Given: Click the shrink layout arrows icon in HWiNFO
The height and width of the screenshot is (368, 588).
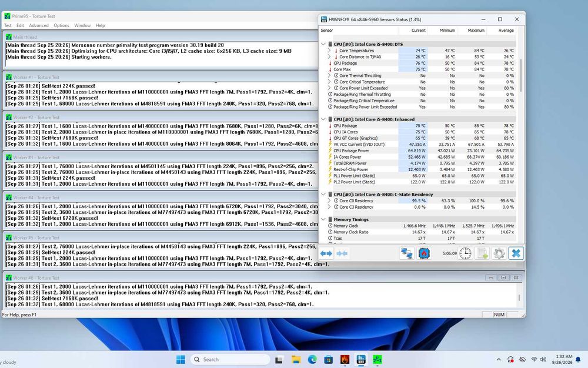Looking at the screenshot, I should pyautogui.click(x=342, y=254).
